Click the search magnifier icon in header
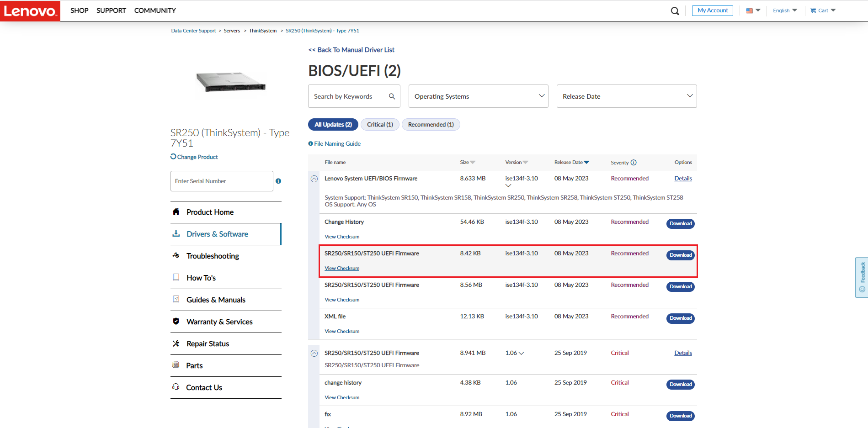Image resolution: width=868 pixels, height=428 pixels. click(x=675, y=11)
